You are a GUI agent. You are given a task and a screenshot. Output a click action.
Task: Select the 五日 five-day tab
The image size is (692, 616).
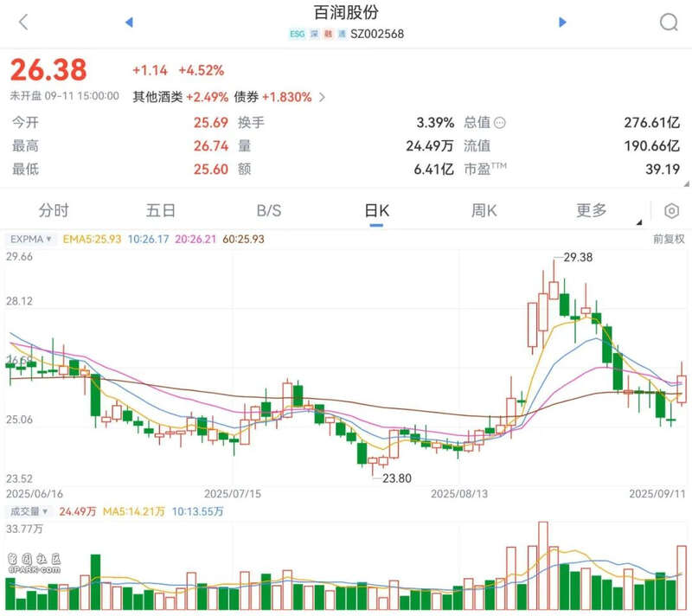click(161, 210)
